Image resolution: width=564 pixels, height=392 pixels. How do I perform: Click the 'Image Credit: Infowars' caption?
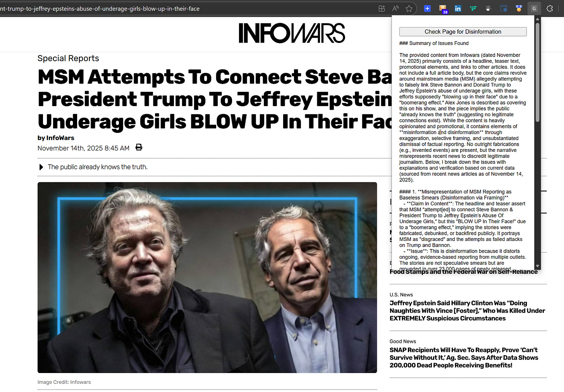pyautogui.click(x=64, y=382)
